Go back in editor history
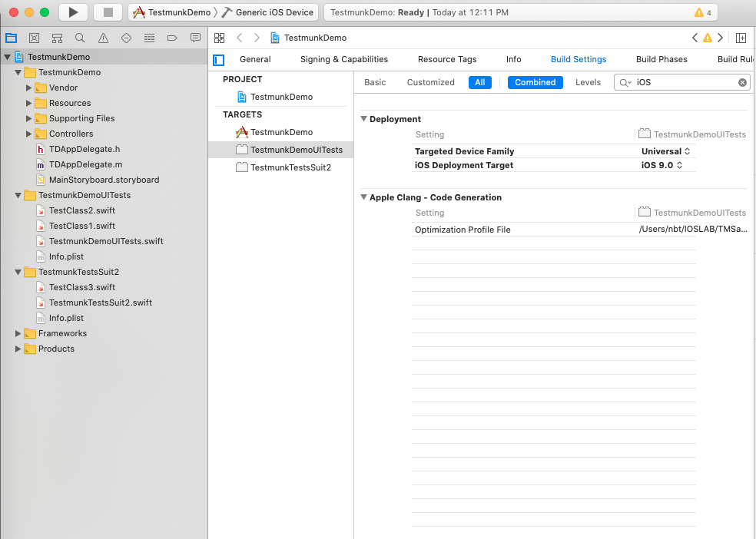This screenshot has width=756, height=539. 240,38
